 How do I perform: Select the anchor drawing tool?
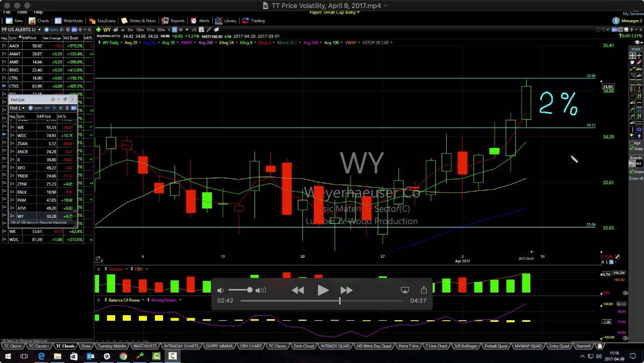[639, 89]
